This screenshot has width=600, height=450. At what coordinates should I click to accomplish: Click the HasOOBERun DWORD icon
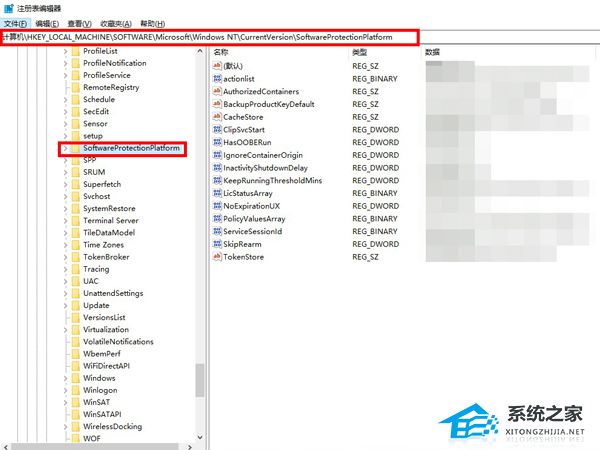coord(217,142)
